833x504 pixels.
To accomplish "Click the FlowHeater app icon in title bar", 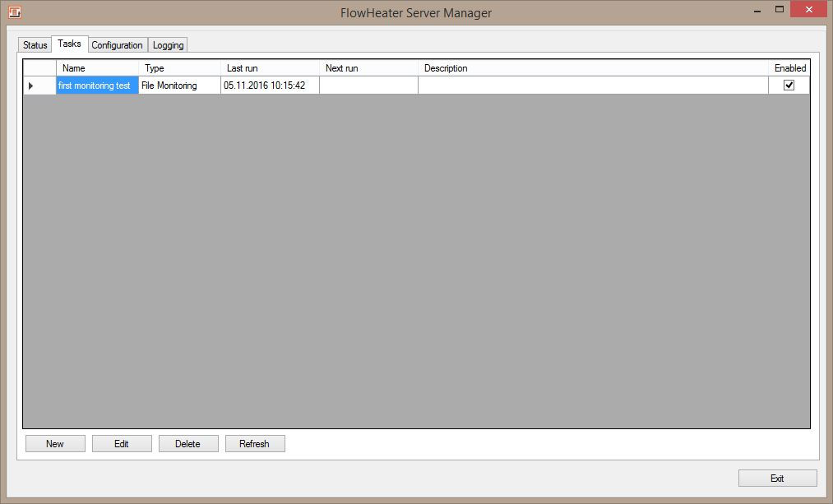I will tap(14, 12).
